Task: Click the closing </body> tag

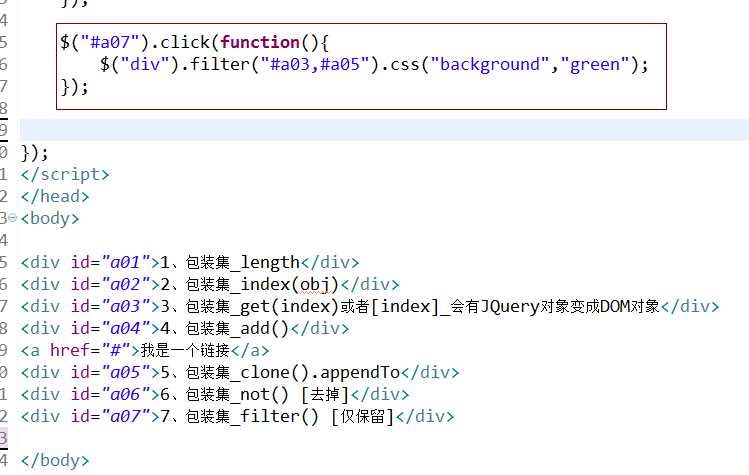Action: point(55,460)
